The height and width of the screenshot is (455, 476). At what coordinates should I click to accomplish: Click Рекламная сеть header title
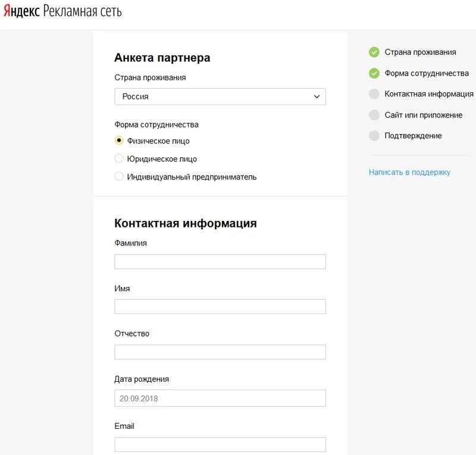point(82,11)
